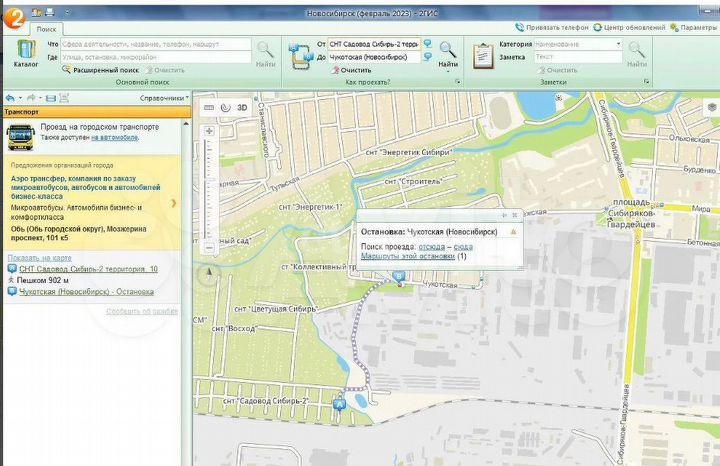Screen dimensions: 720x466
Task: Select the Поиск ribbon tab
Action: tap(46, 30)
